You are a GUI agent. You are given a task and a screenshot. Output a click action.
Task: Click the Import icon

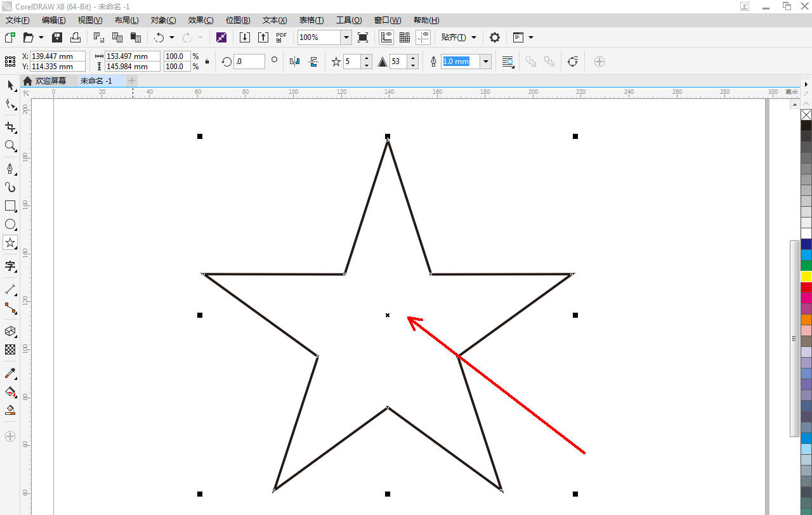click(x=245, y=37)
